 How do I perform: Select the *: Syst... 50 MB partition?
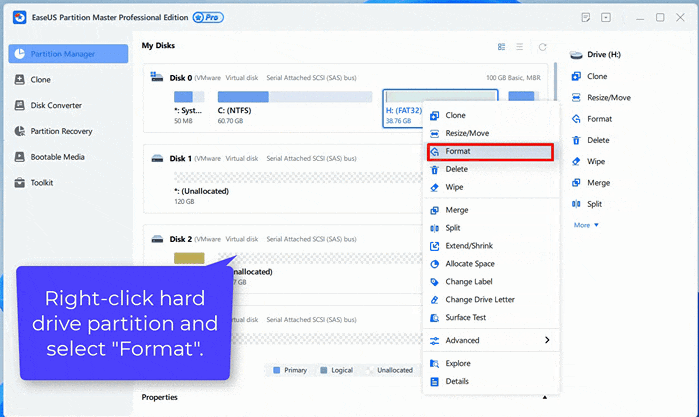click(189, 107)
